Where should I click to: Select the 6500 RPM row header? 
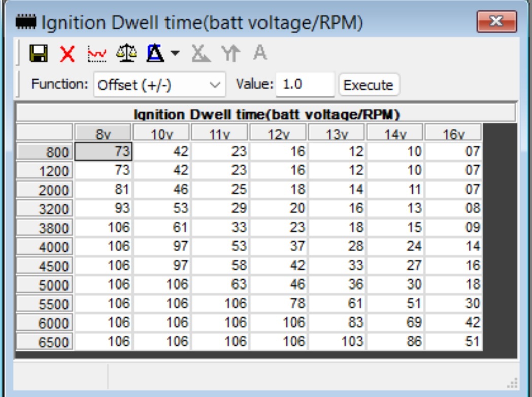coord(45,342)
